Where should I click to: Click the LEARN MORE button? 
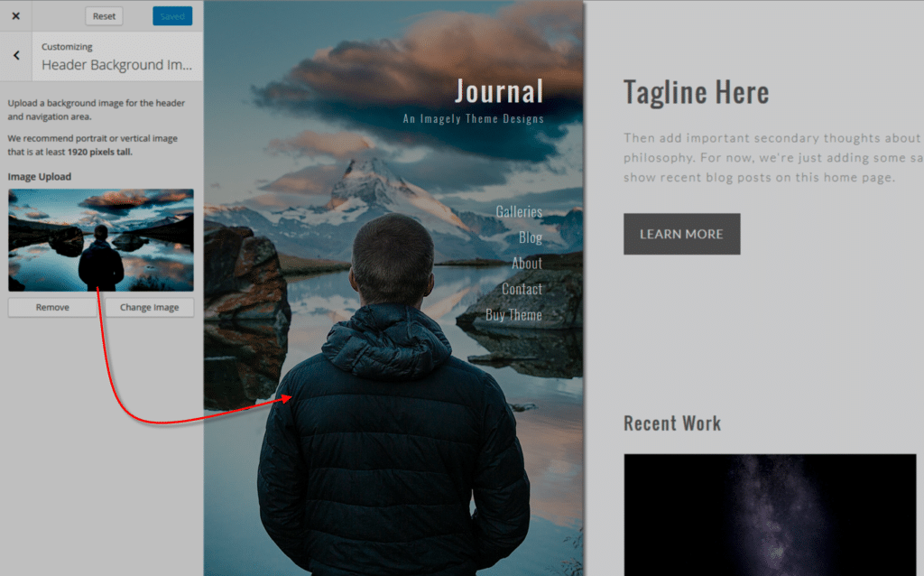pyautogui.click(x=682, y=234)
